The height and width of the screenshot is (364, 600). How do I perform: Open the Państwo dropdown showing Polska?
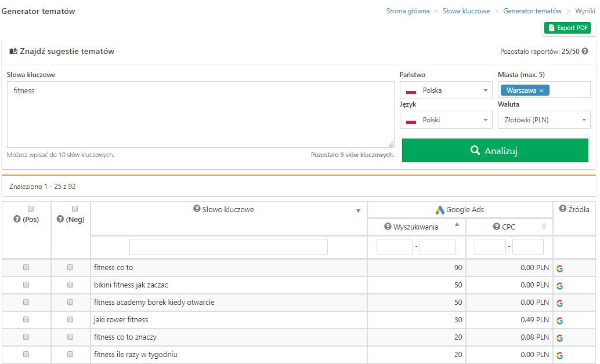pos(446,90)
